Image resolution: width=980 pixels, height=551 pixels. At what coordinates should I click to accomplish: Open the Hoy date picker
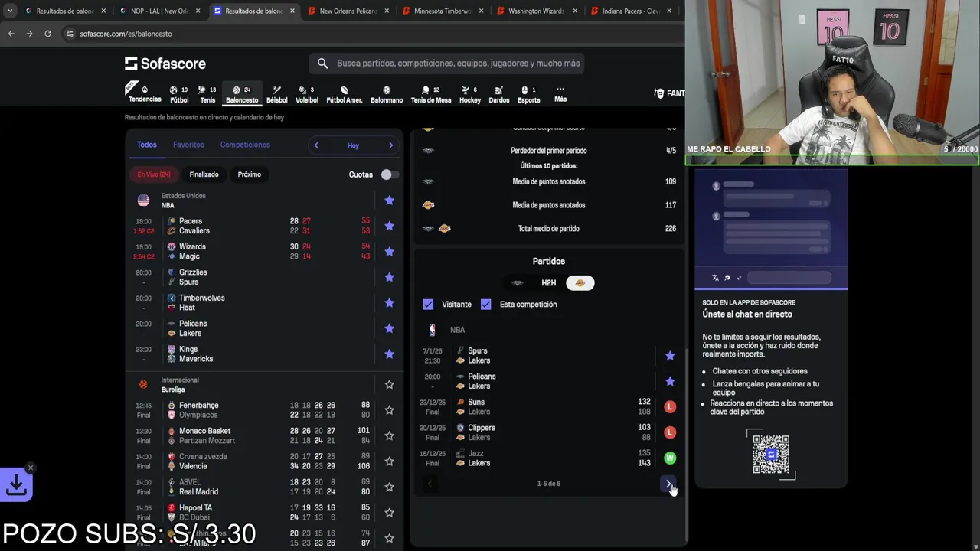coord(353,145)
